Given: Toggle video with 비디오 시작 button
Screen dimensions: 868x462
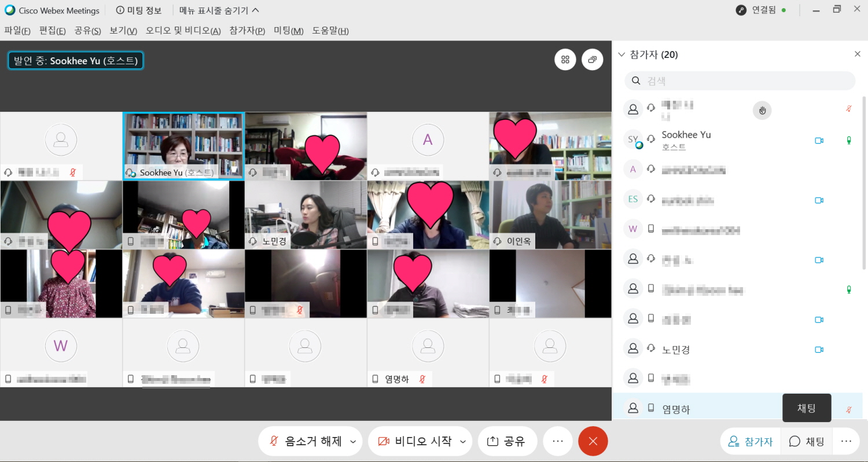Looking at the screenshot, I should 415,441.
